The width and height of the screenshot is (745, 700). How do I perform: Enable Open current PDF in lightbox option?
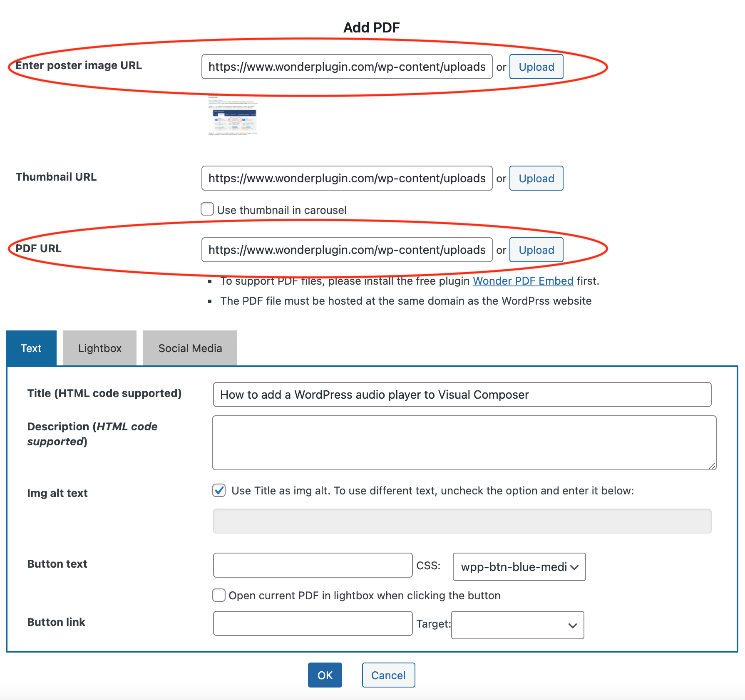tap(219, 596)
